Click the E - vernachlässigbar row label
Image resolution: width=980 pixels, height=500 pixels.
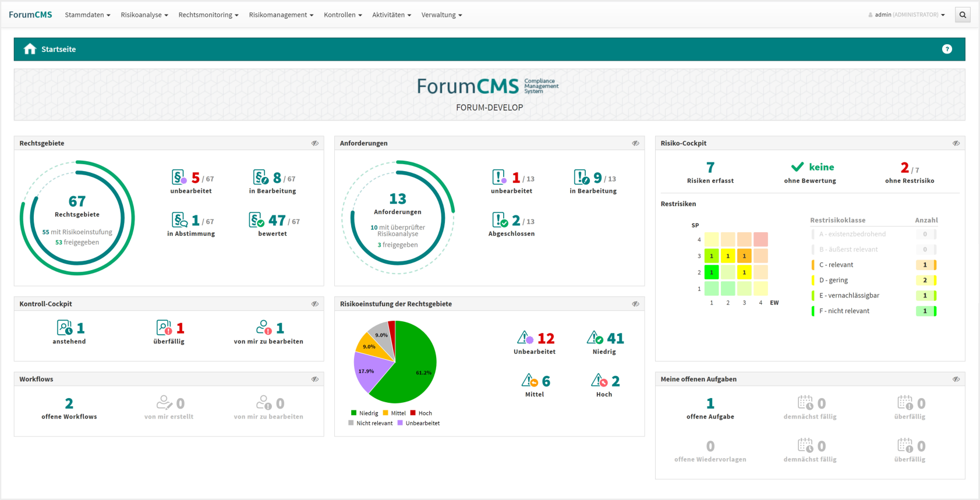pyautogui.click(x=849, y=296)
